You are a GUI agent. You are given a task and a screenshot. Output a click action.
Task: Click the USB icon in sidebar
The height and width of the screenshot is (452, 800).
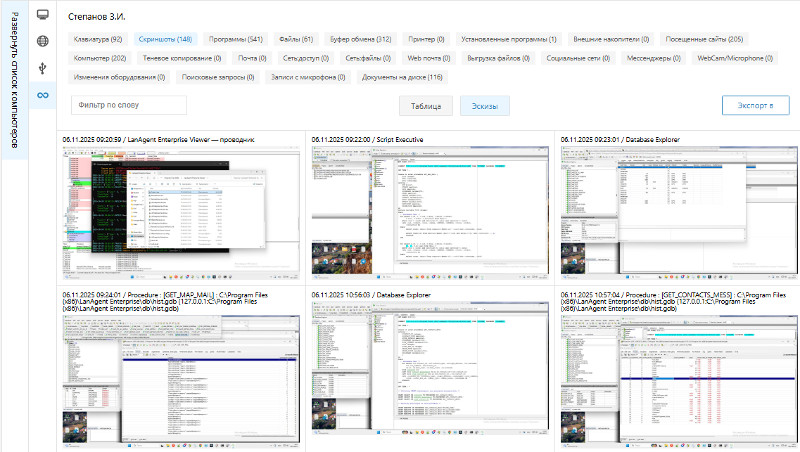pyautogui.click(x=42, y=68)
